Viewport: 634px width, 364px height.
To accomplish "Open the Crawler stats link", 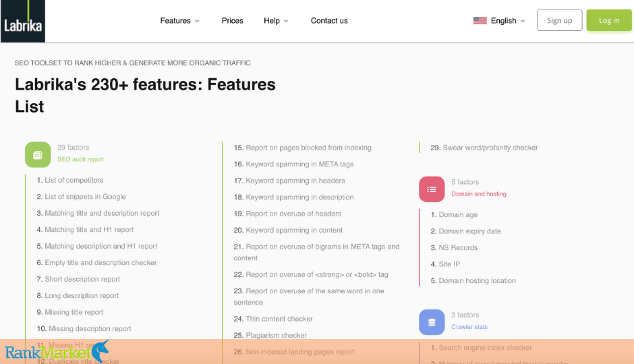I will pos(469,327).
